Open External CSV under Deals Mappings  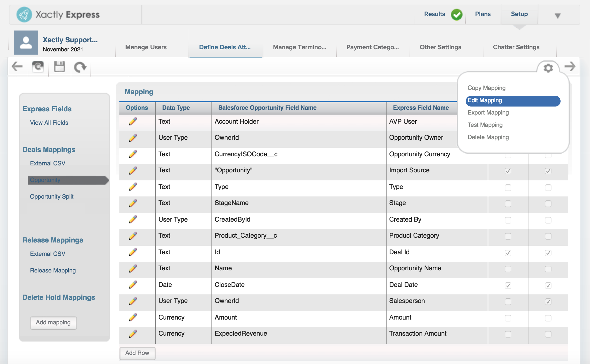pyautogui.click(x=48, y=163)
